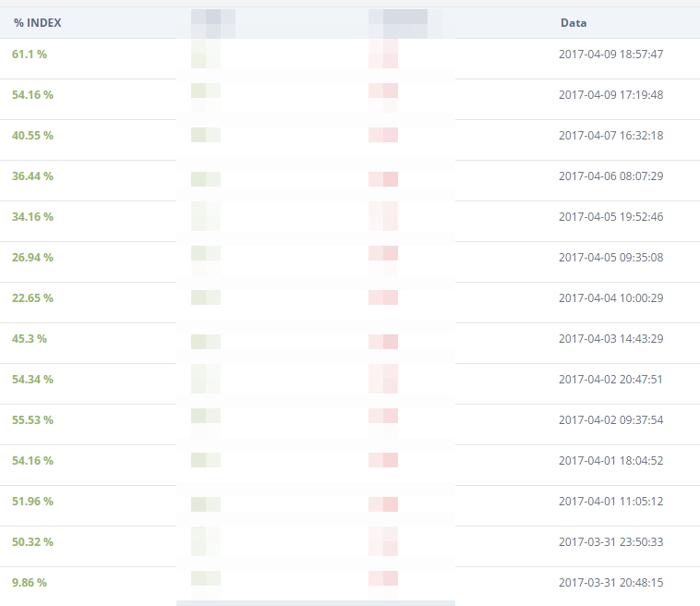The height and width of the screenshot is (606, 700).
Task: Click date 2017-04-01 18:04:52
Action: coord(611,460)
